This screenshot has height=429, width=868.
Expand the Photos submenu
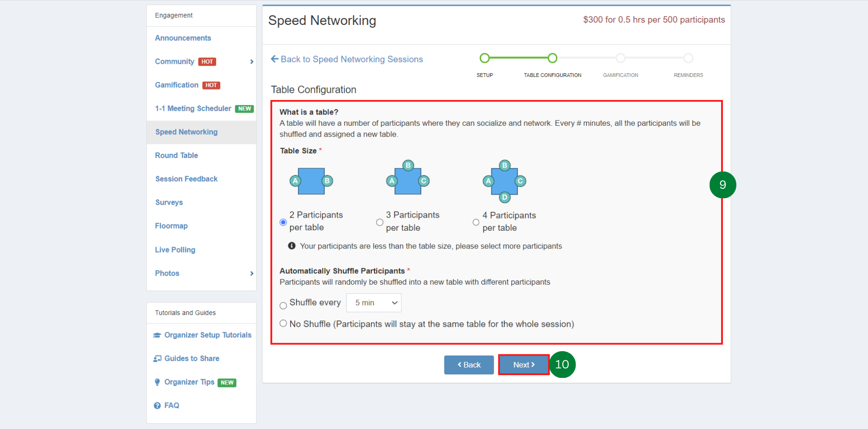(252, 273)
